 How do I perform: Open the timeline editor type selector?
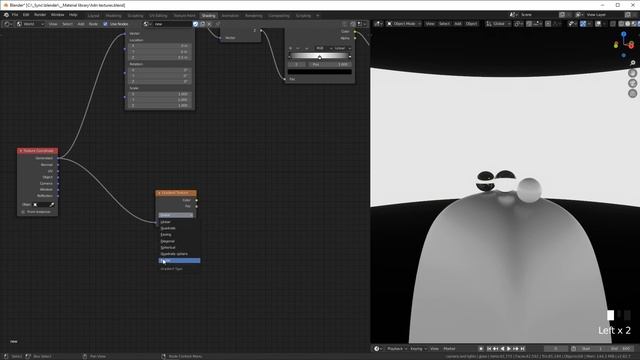[x=378, y=349]
